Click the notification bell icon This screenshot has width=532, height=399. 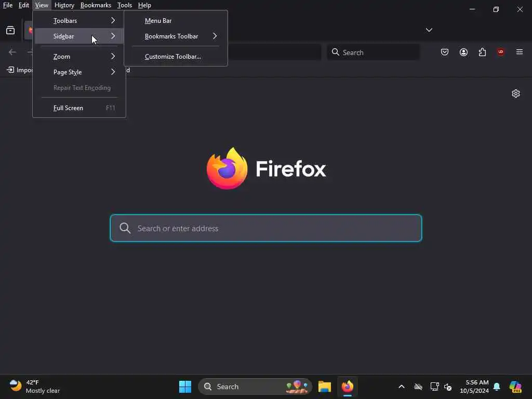point(497,387)
